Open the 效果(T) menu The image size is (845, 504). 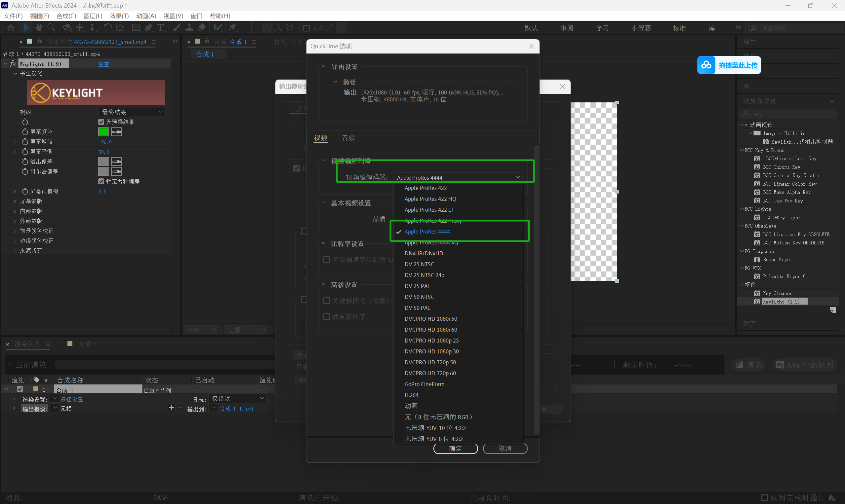[x=119, y=16]
